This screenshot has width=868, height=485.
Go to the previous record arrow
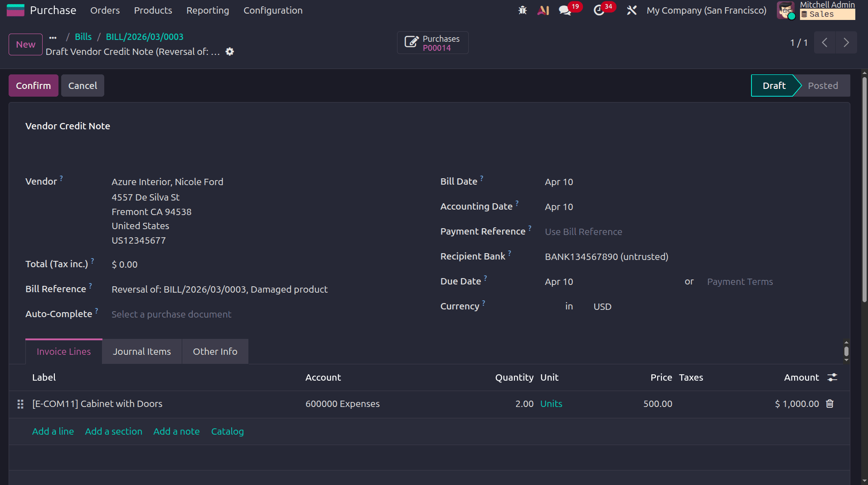(x=824, y=42)
